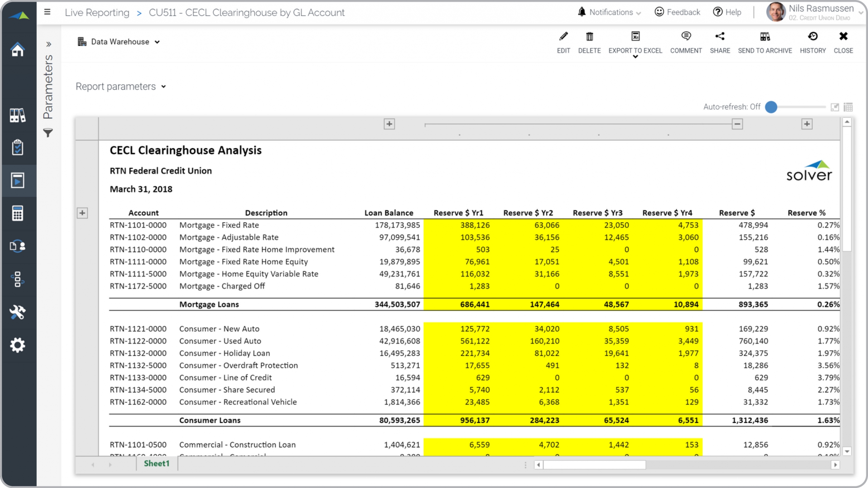Screen dimensions: 868x488
Task: Expand the Report parameters section
Action: [x=121, y=86]
